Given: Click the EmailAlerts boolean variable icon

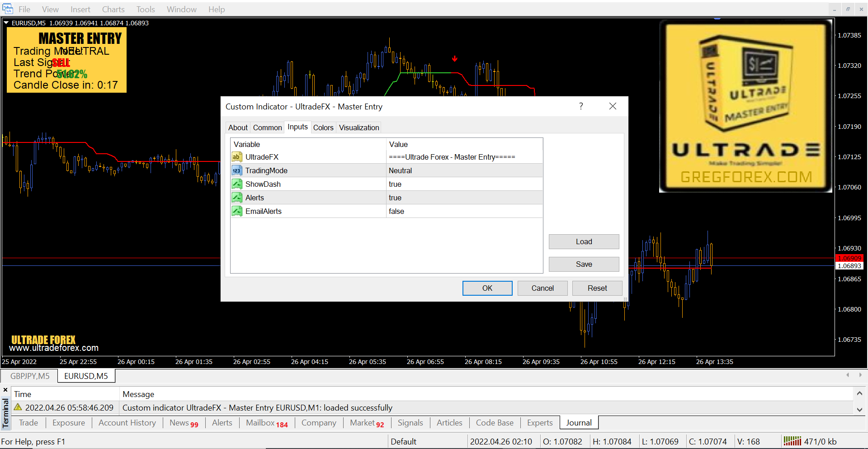Looking at the screenshot, I should [x=236, y=211].
